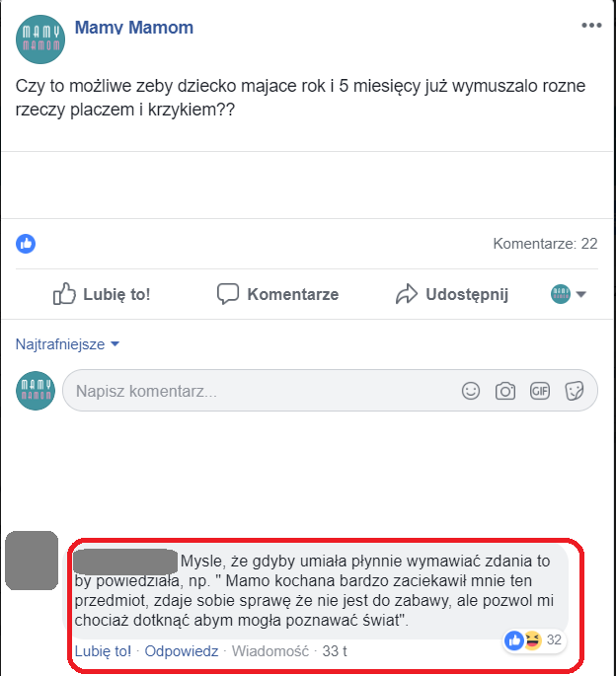The width and height of the screenshot is (616, 676).
Task: Reply to the comment via Odpowiedz
Action: [182, 651]
